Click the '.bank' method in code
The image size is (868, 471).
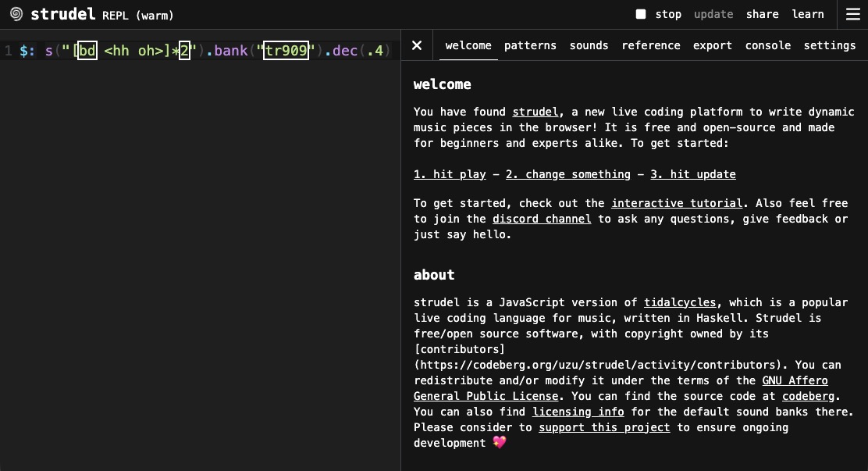227,51
